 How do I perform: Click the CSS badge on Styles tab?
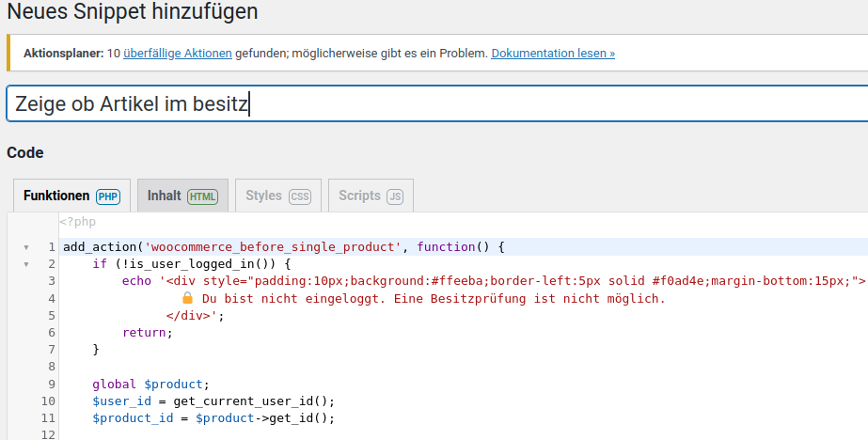tap(299, 196)
